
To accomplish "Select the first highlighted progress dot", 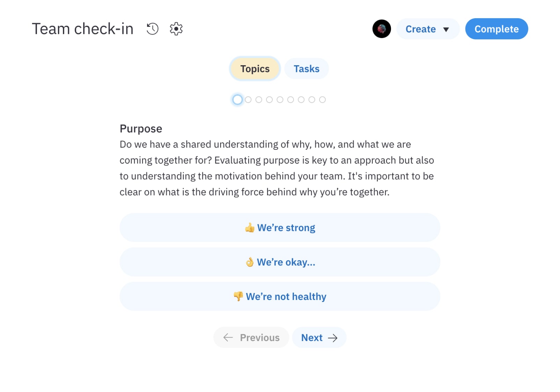I will (x=237, y=100).
